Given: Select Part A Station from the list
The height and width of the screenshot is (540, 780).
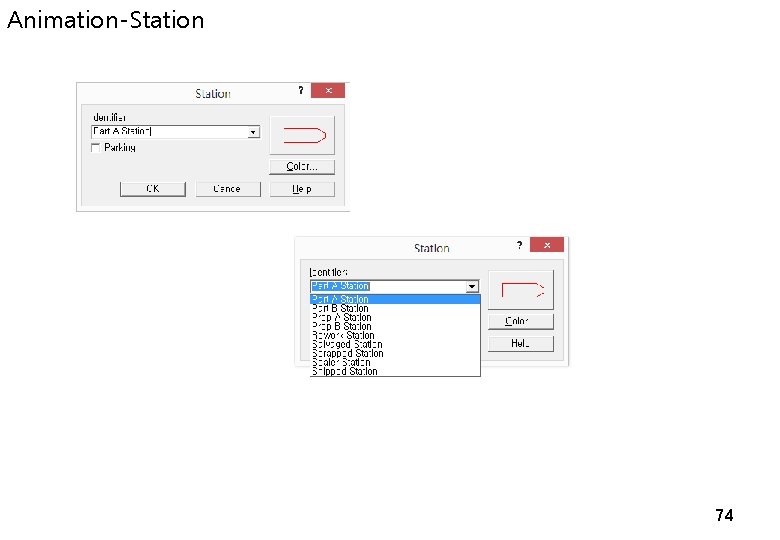Looking at the screenshot, I should tap(395, 299).
